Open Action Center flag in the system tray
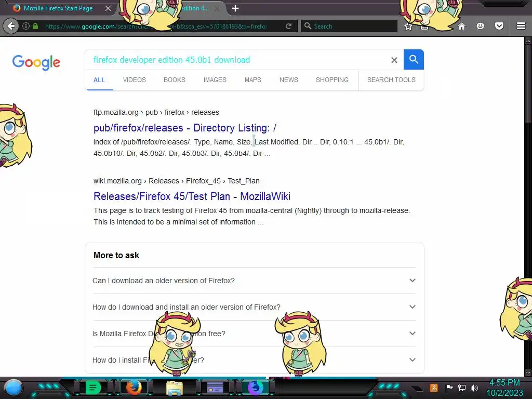Screen dimensions: 532x399 coord(449,388)
